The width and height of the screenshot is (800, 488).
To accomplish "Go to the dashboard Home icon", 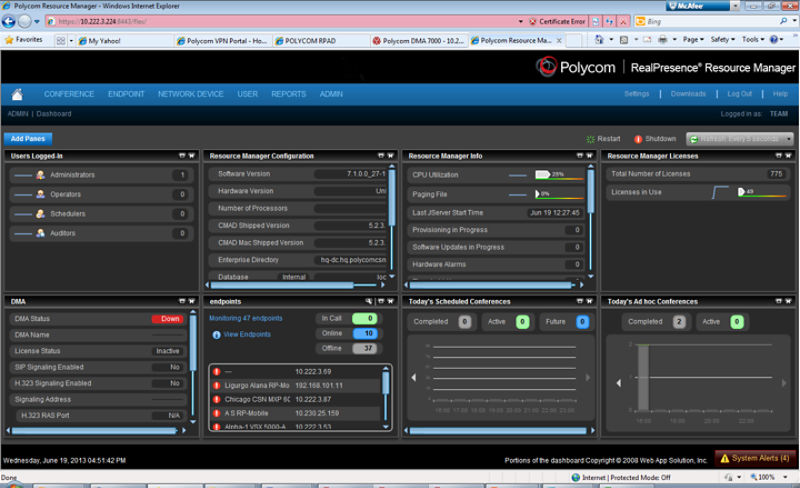I will click(17, 94).
